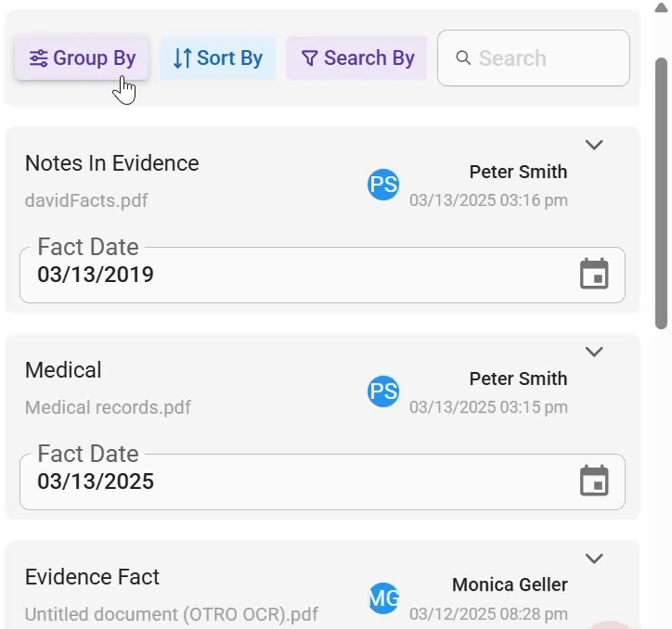Click the Search input field
Screen dimensions: 672x629
click(x=533, y=58)
